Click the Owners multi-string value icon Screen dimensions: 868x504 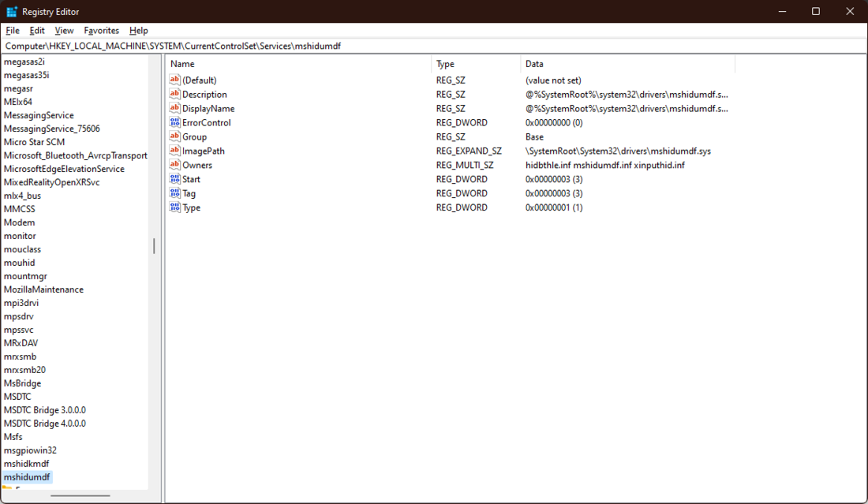pyautogui.click(x=175, y=166)
